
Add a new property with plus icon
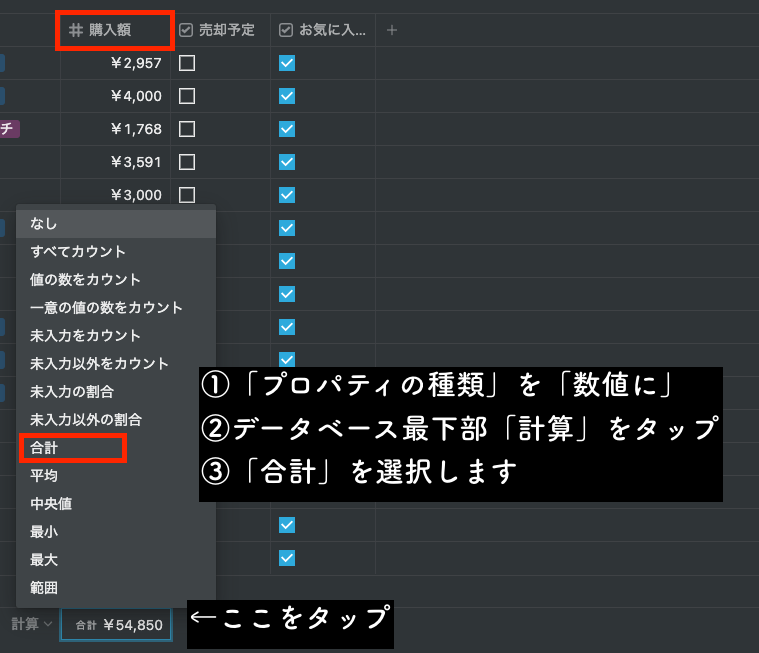(392, 30)
